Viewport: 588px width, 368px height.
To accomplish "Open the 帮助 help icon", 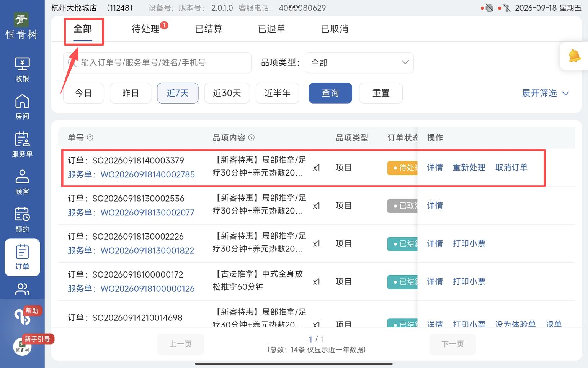I will [22, 317].
